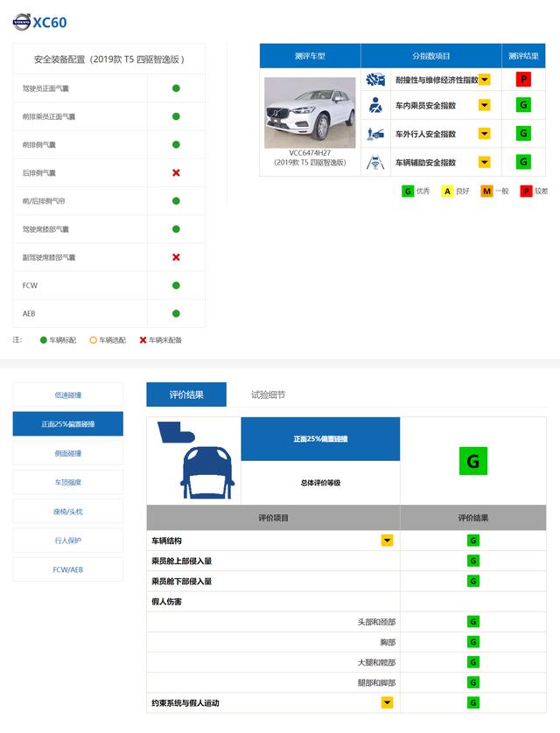Expand 车内乘员安全指数 dropdown arrow
The width and height of the screenshot is (560, 733).
click(x=484, y=106)
